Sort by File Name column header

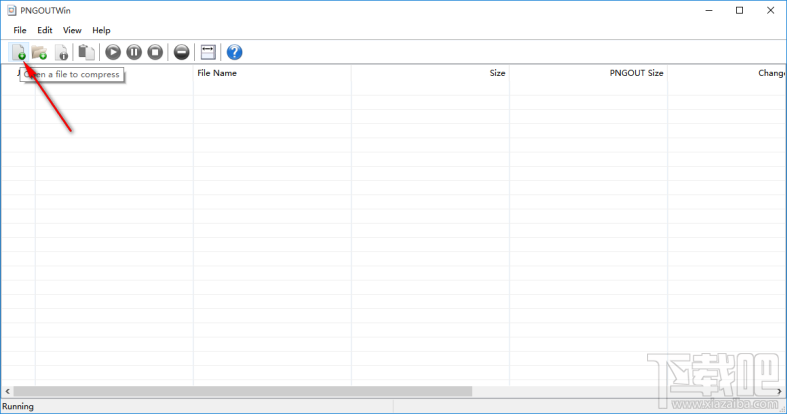(272, 73)
